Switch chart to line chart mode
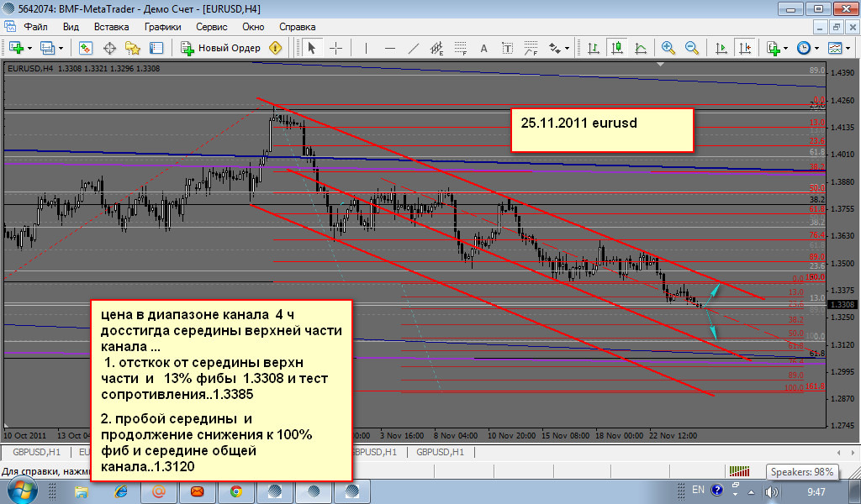The image size is (861, 504). point(641,48)
